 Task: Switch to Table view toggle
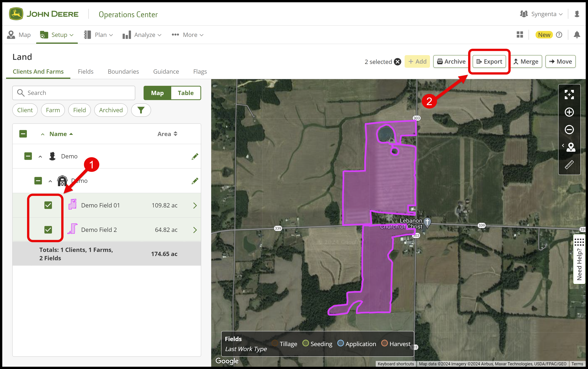(x=186, y=93)
